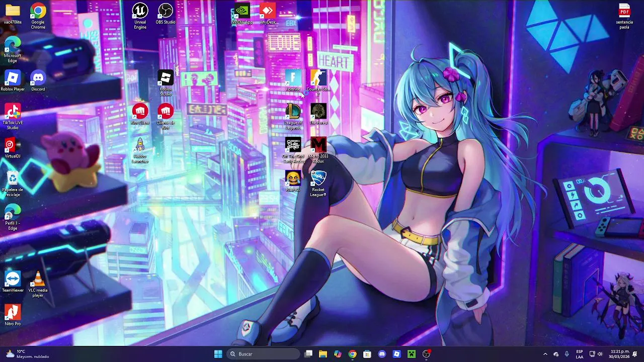
Task: Select Rocket League desktop icon
Action: click(318, 184)
